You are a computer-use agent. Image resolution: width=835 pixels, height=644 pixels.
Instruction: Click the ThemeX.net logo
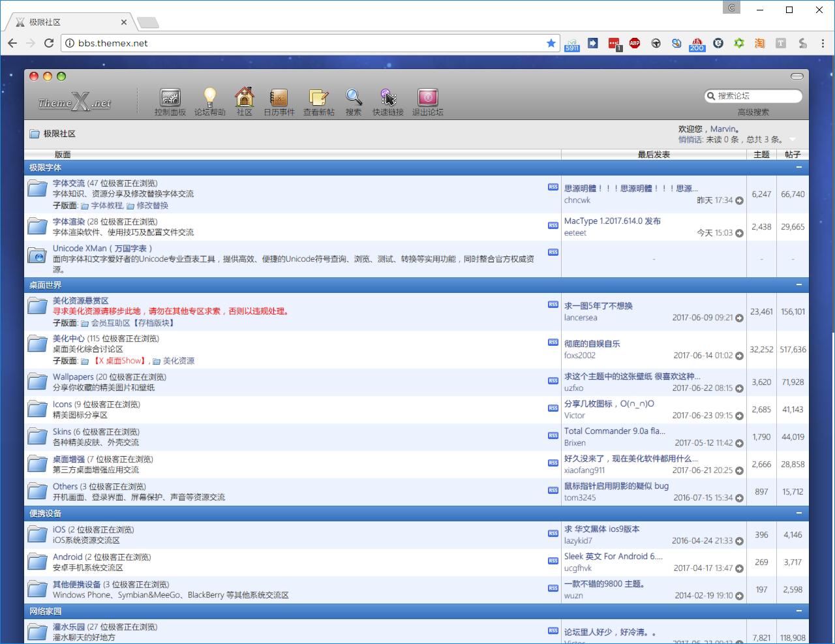point(74,102)
